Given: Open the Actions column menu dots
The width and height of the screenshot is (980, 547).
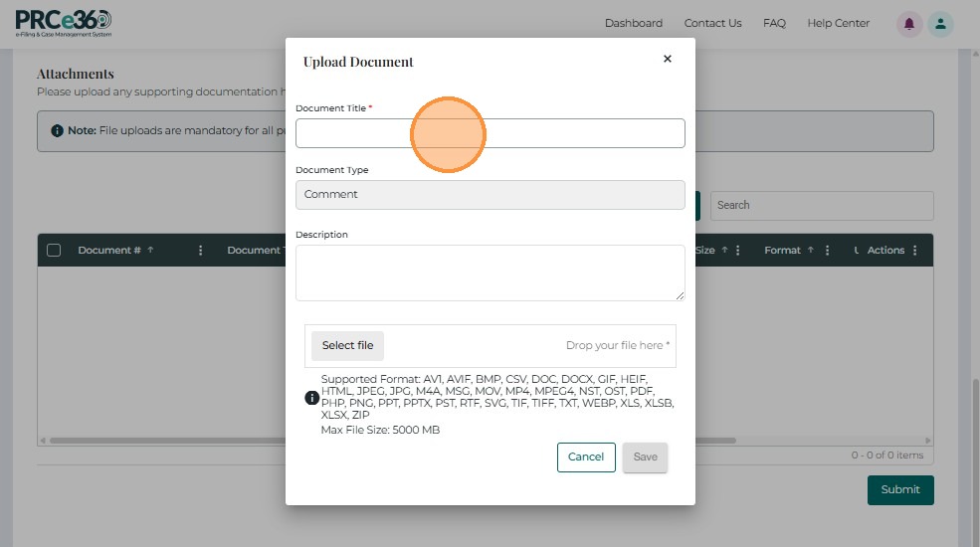Looking at the screenshot, I should tap(914, 251).
